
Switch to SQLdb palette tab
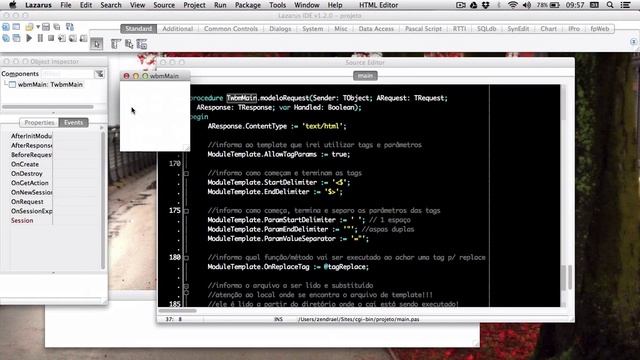(487, 29)
